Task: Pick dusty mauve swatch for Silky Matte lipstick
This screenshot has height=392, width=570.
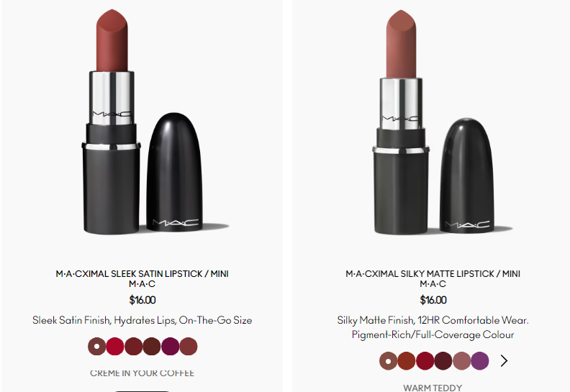Action: [x=461, y=361]
